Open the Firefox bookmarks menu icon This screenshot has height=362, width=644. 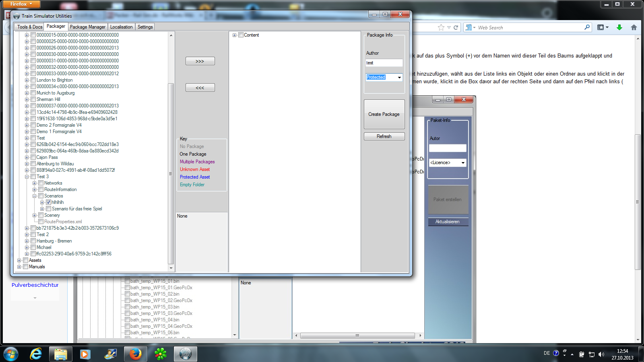[603, 27]
